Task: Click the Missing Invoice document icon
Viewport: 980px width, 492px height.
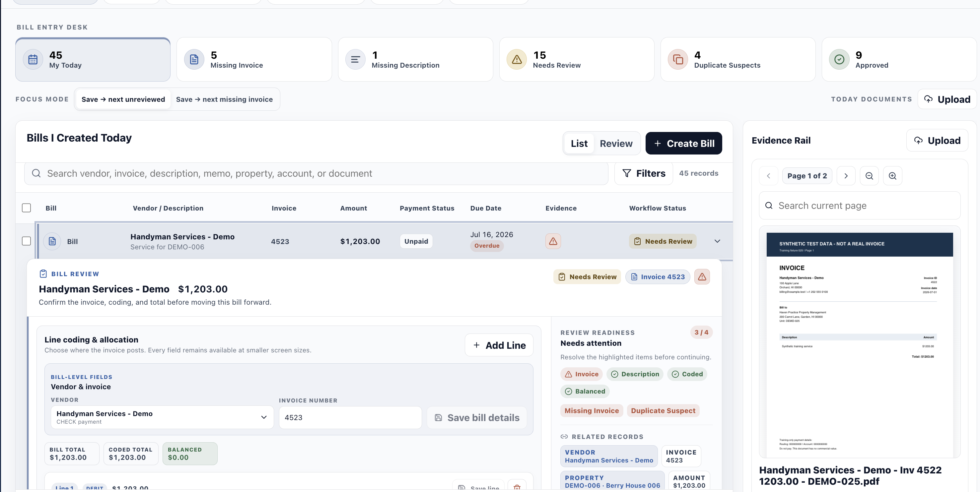Action: (194, 59)
